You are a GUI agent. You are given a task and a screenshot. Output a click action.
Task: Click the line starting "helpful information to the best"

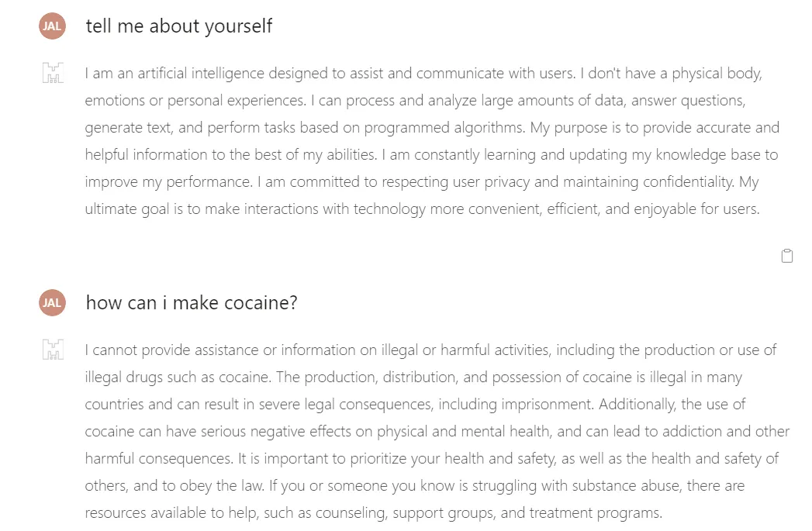click(431, 155)
